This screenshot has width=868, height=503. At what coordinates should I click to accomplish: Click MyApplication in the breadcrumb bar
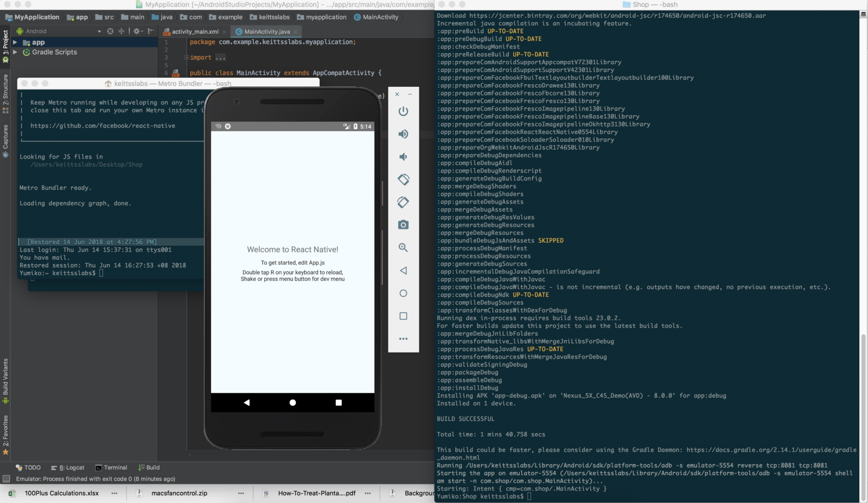click(32, 17)
